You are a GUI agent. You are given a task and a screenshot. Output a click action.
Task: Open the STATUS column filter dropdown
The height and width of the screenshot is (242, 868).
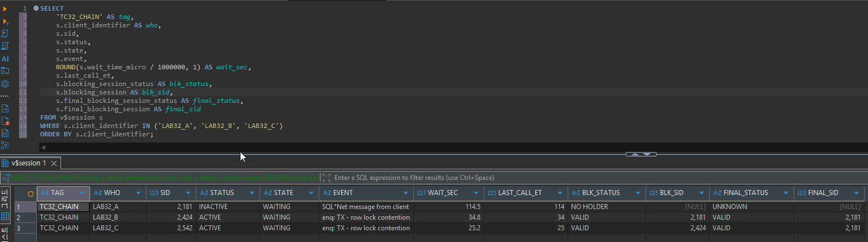pyautogui.click(x=251, y=193)
